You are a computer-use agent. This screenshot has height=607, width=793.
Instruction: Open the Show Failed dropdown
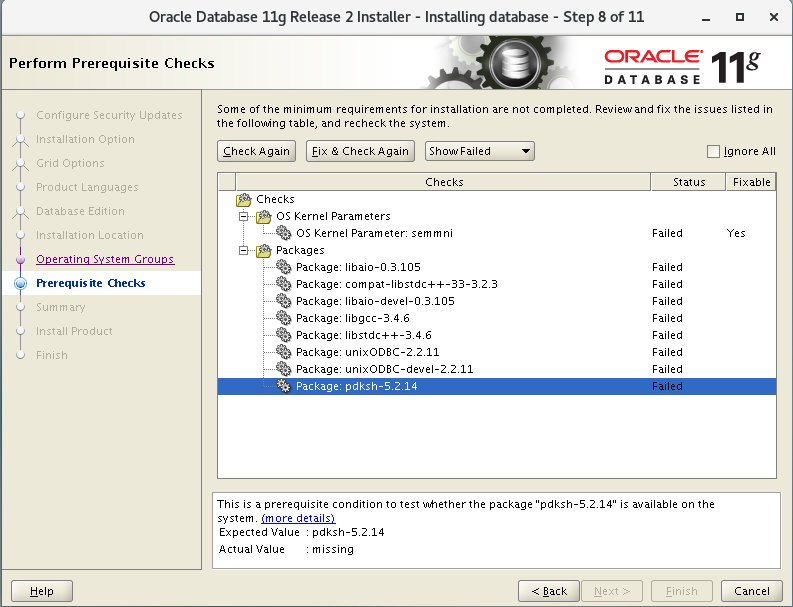[479, 151]
